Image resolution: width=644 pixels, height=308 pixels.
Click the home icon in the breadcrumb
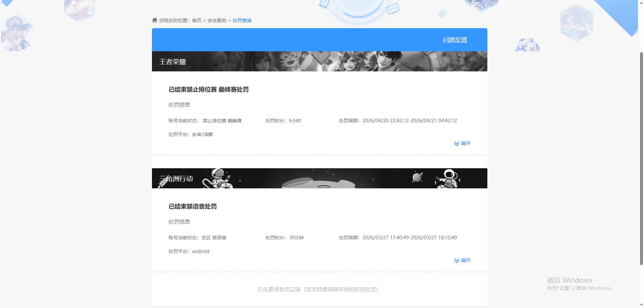click(x=155, y=20)
